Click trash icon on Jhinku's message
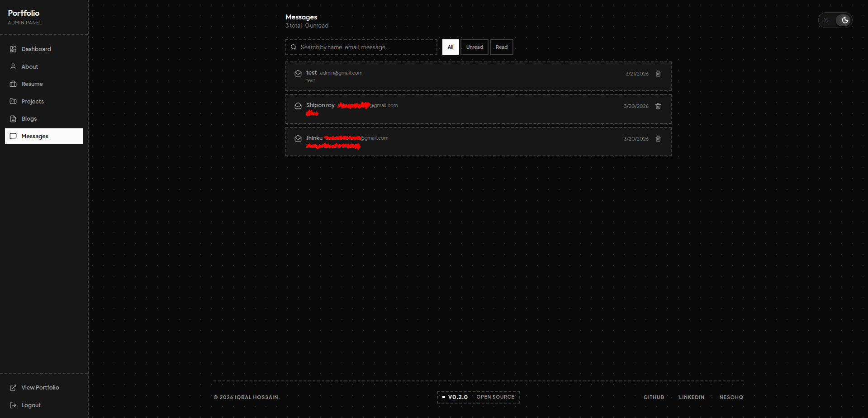The width and height of the screenshot is (868, 418). tap(658, 139)
